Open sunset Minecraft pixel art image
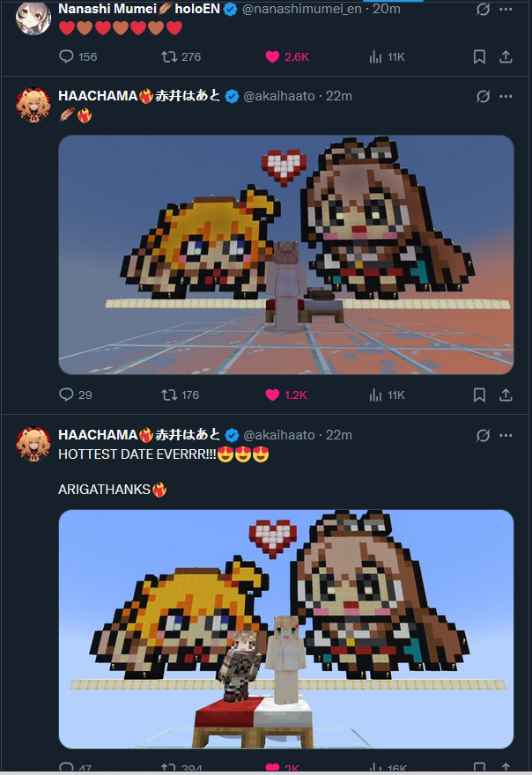Viewport: 532px width, 775px height. click(285, 255)
